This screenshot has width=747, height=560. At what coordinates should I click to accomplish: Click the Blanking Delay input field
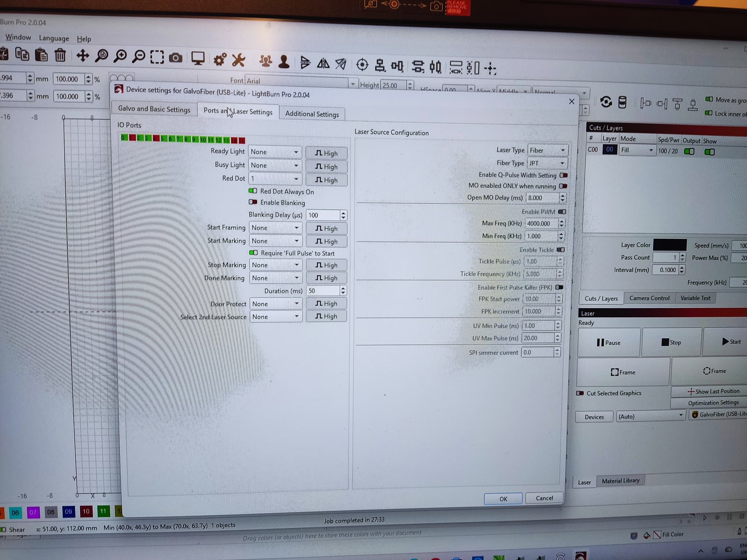pos(323,215)
